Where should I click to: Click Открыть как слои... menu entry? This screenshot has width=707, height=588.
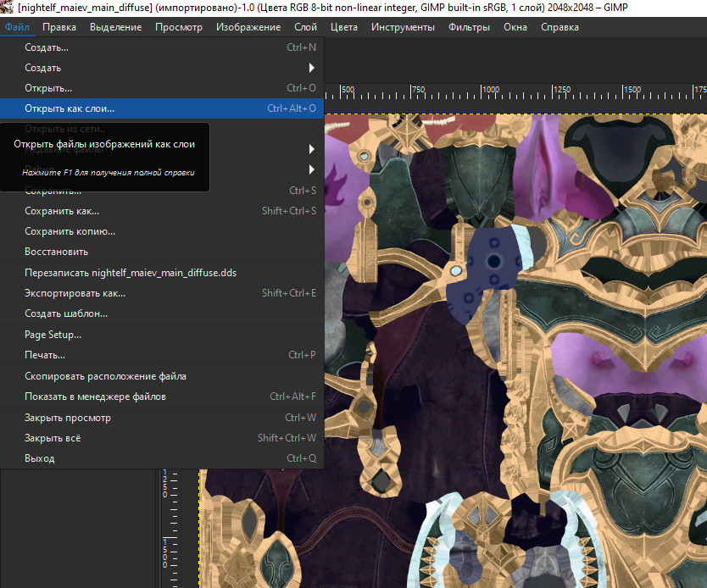pos(70,108)
